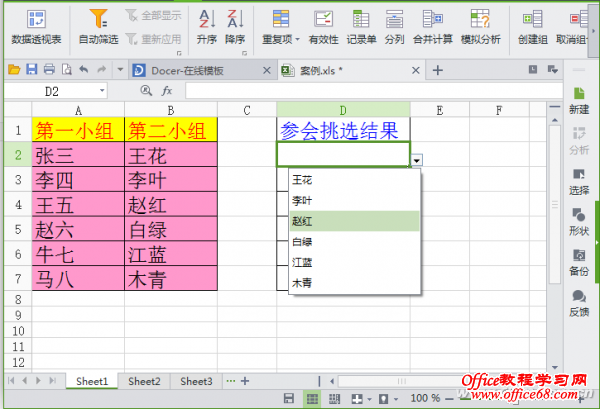Select row 5 header
This screenshot has height=409, width=600.
click(18, 229)
